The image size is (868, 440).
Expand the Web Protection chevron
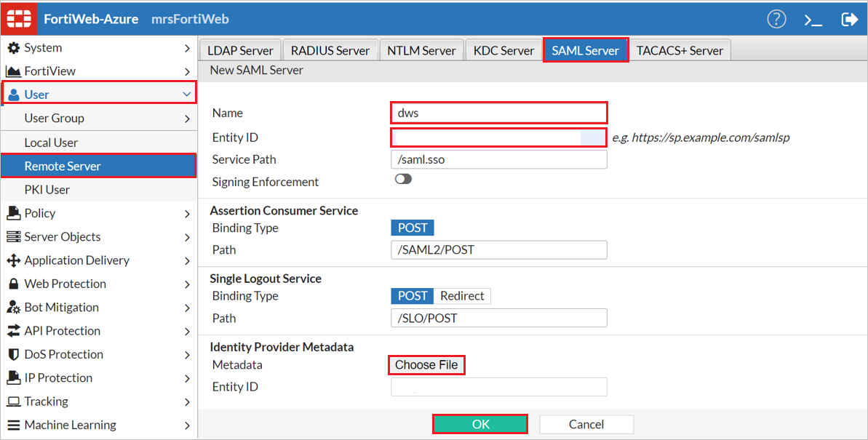point(187,284)
